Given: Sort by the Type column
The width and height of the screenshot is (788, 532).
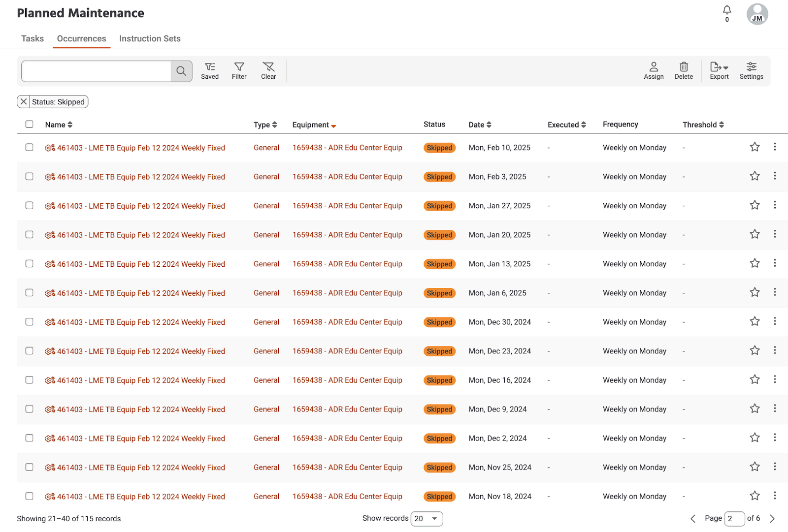Looking at the screenshot, I should (265, 125).
